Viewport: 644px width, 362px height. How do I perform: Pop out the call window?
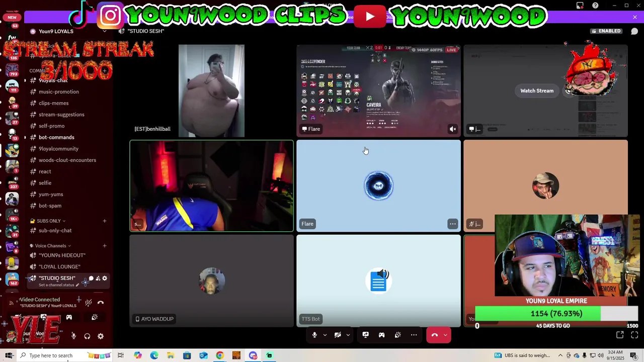point(620,335)
